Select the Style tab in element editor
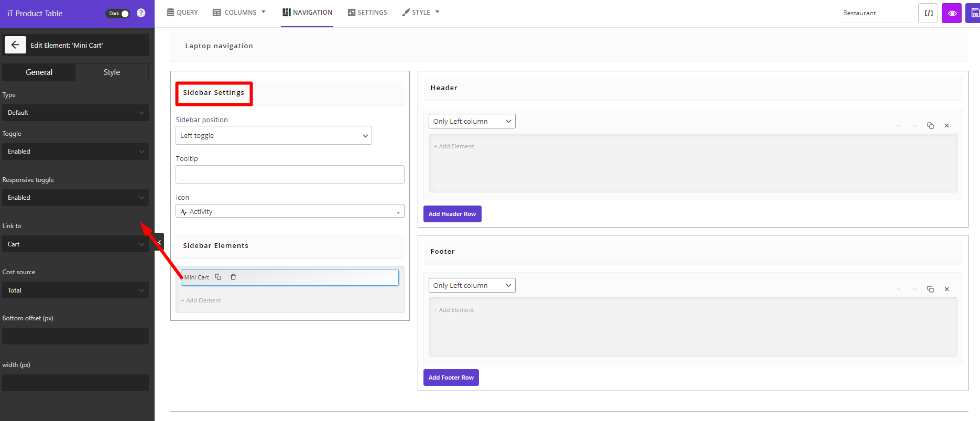This screenshot has width=980, height=421. tap(112, 72)
